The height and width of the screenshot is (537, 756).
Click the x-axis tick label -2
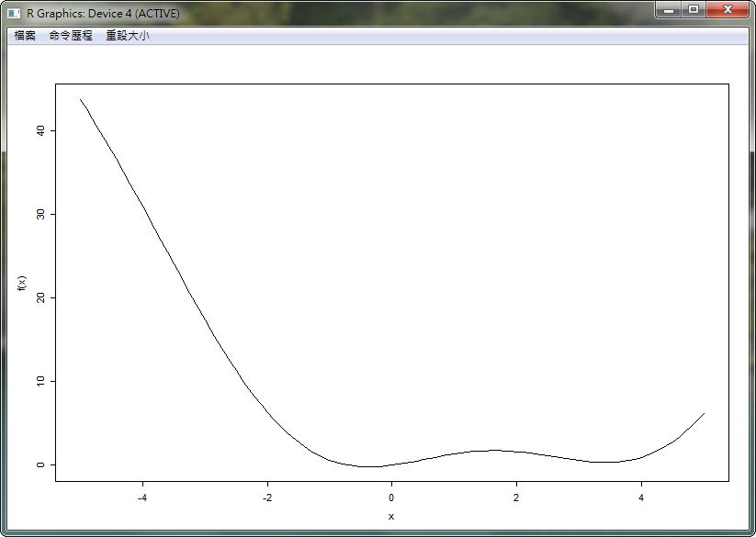267,498
